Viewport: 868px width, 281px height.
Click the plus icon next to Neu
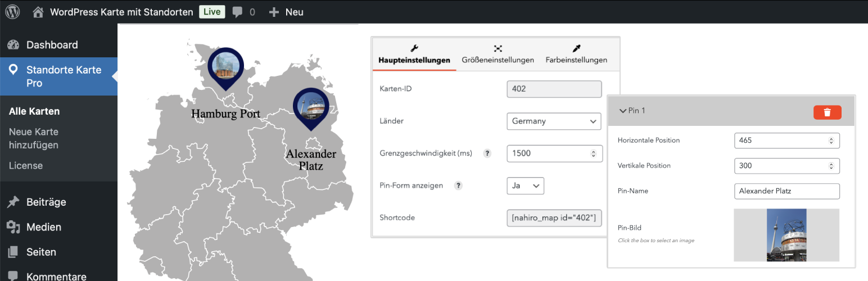tap(274, 12)
